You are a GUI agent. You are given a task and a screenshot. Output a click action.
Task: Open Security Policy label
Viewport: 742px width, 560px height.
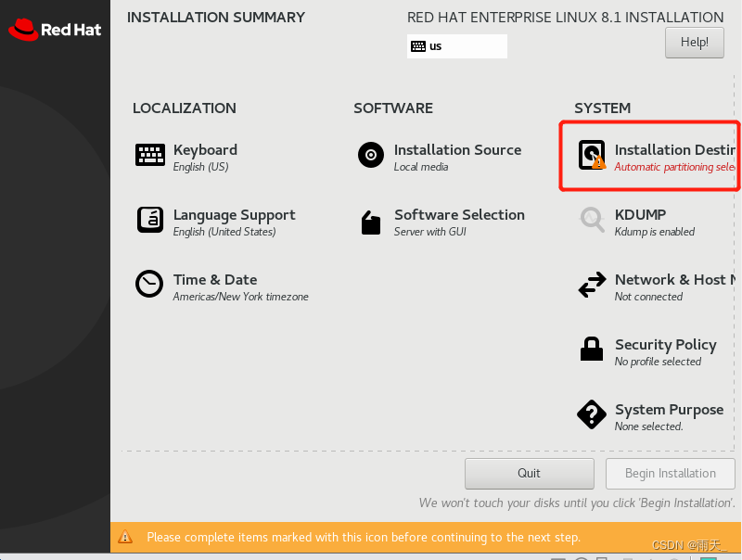[x=666, y=345]
